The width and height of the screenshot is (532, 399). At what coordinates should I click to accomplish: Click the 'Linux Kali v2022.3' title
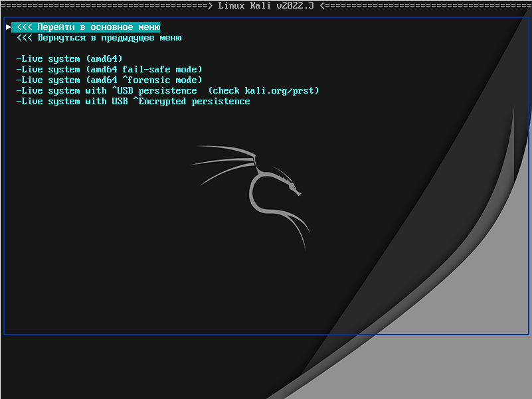[266, 5]
